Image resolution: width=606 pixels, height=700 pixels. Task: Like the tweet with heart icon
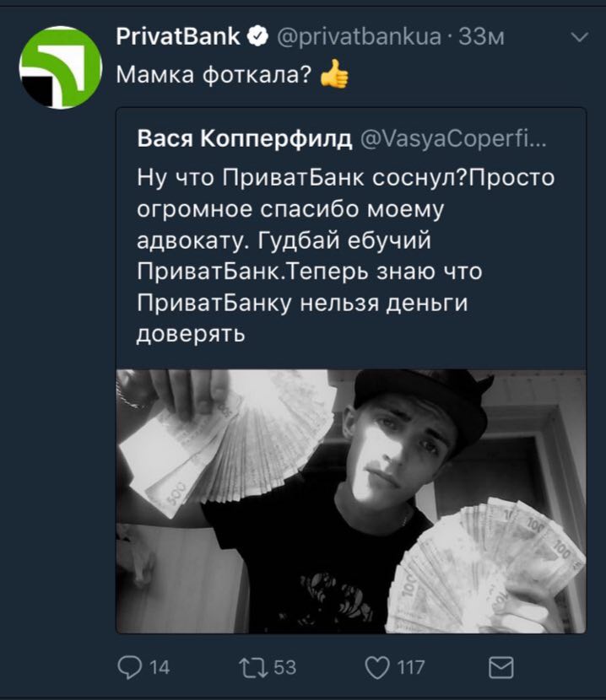[377, 668]
